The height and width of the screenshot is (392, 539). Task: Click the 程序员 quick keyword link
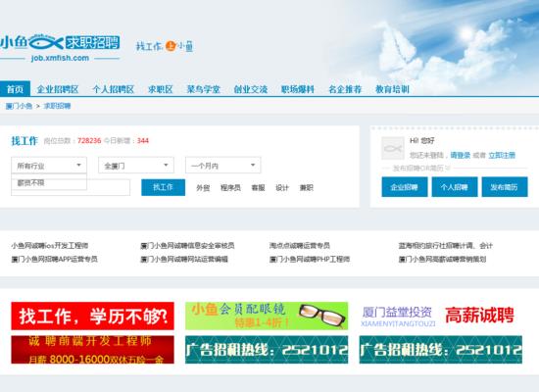[230, 188]
